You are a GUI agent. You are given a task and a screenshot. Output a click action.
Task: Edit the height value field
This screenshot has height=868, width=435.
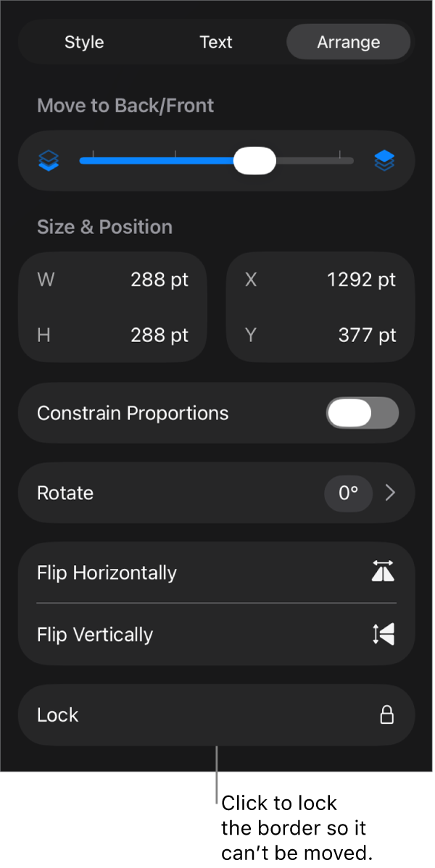coord(159,335)
